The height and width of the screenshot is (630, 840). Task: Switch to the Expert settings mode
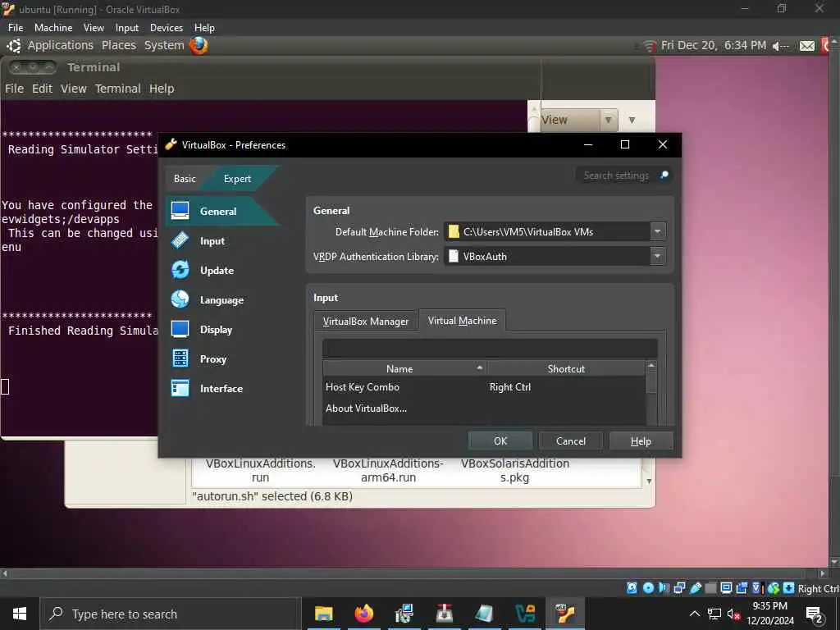(x=237, y=178)
